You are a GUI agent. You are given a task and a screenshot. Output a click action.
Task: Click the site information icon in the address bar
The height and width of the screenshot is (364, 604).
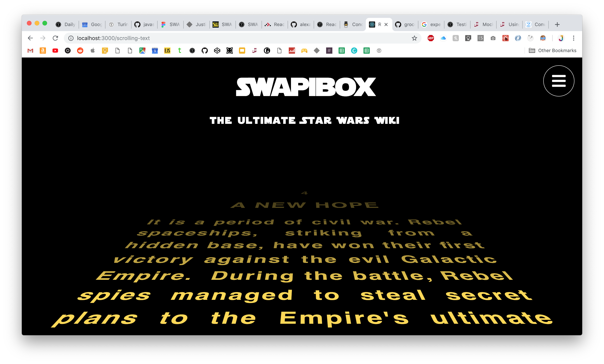(71, 38)
